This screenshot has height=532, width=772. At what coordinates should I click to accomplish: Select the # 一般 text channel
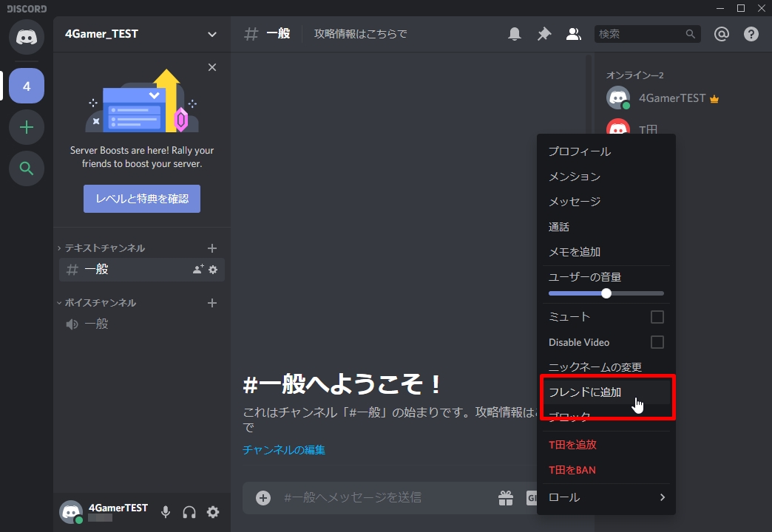142,269
